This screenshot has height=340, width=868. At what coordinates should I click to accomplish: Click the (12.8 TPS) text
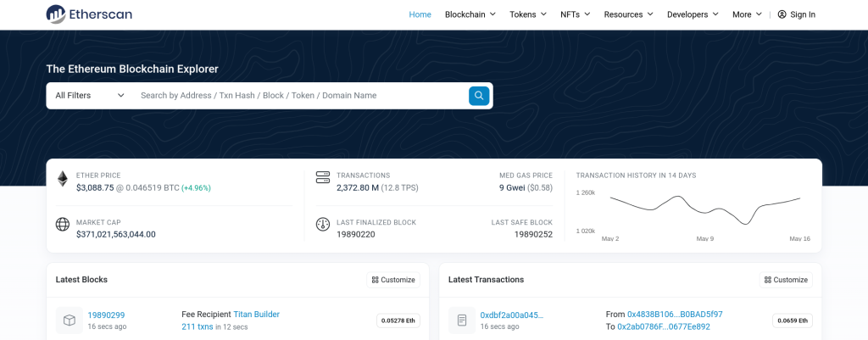[x=400, y=187]
